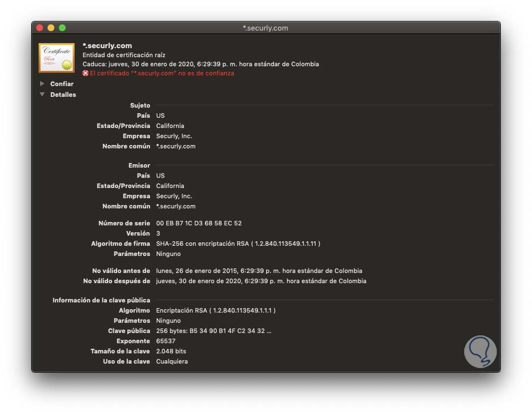The width and height of the screenshot is (532, 414).
Task: Select 'Tamaño de la clave' 2.048 bits
Action: (x=171, y=352)
